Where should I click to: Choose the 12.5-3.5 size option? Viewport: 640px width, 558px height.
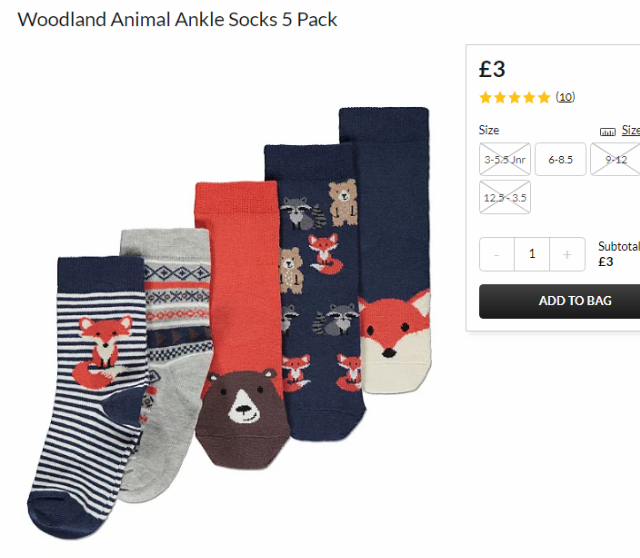[505, 197]
